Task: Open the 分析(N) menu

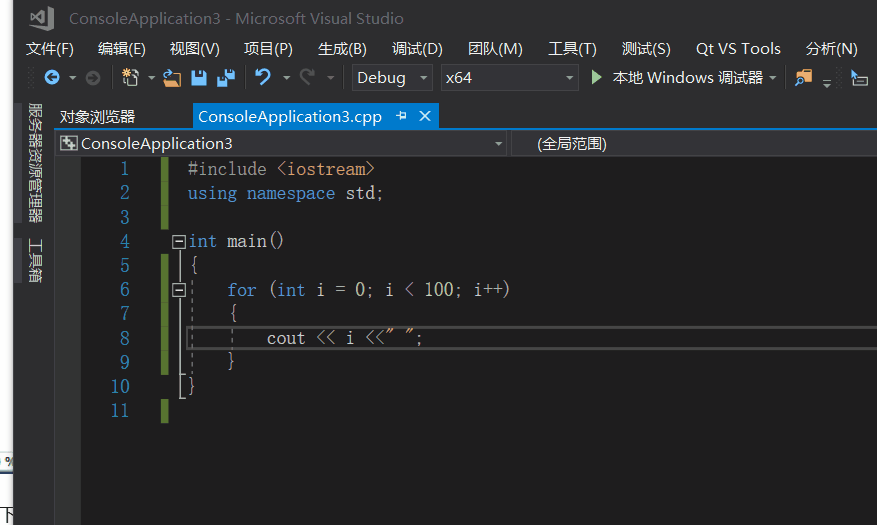Action: click(831, 49)
